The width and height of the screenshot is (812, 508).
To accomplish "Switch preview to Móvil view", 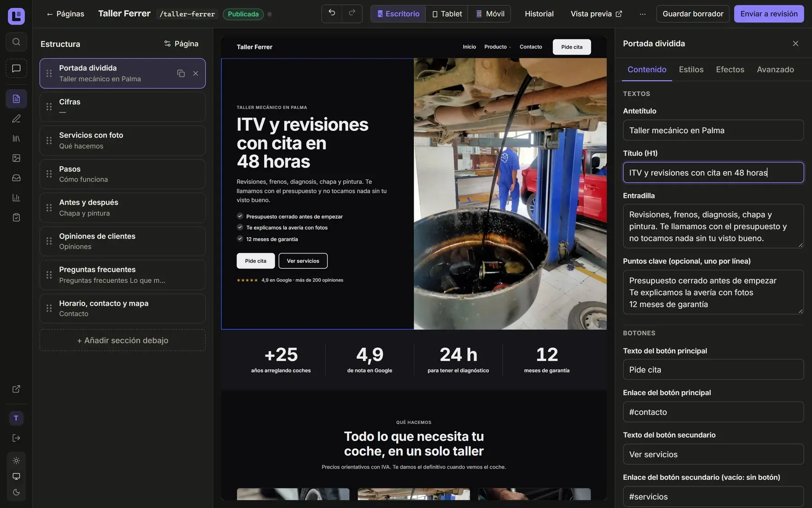I will point(489,14).
